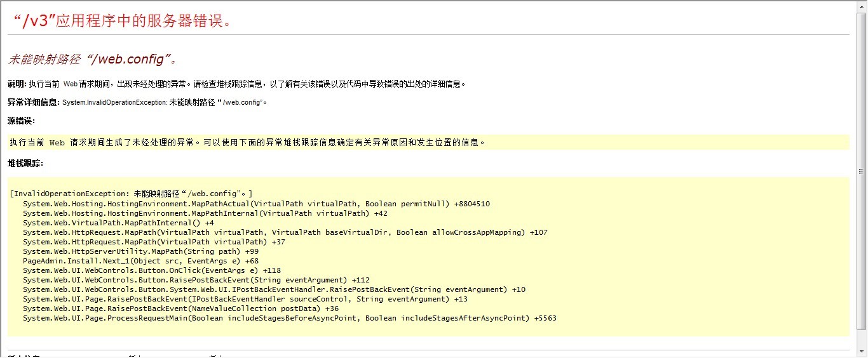Click the HttpServerUtility.MapPath +99 line
The height and width of the screenshot is (358, 868).
[140, 251]
